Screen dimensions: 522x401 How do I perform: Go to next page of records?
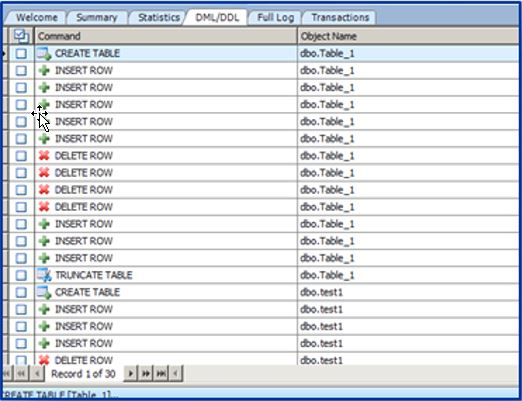click(x=146, y=374)
